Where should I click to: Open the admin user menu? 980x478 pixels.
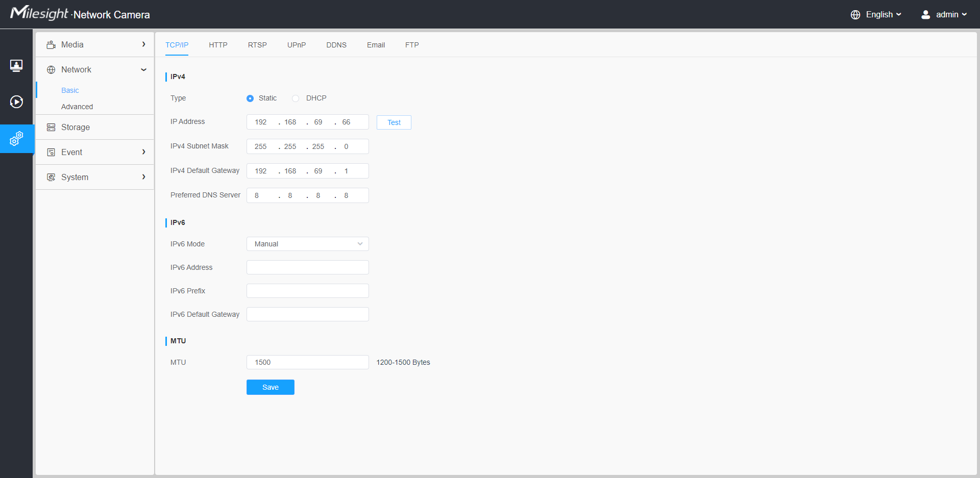[x=944, y=15]
